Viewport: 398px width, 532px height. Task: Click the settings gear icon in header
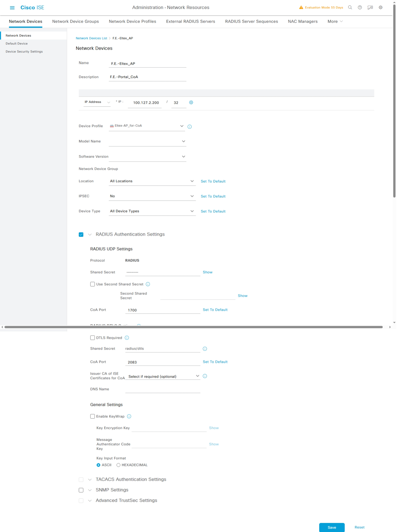[x=381, y=8]
